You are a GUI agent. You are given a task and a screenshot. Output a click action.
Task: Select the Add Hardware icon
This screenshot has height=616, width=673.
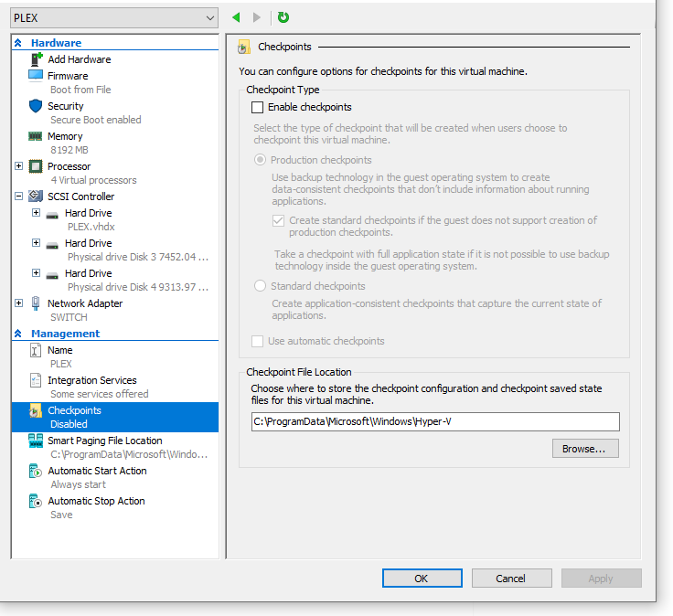point(36,59)
